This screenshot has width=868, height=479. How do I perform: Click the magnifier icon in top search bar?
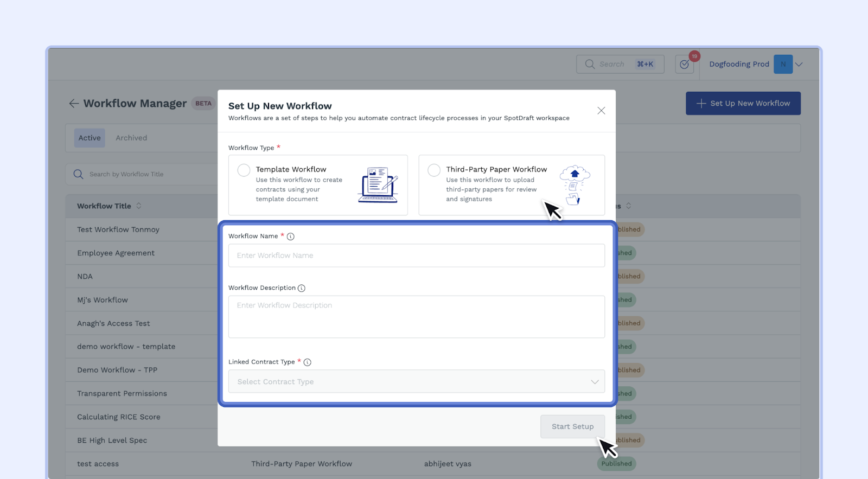pyautogui.click(x=590, y=64)
